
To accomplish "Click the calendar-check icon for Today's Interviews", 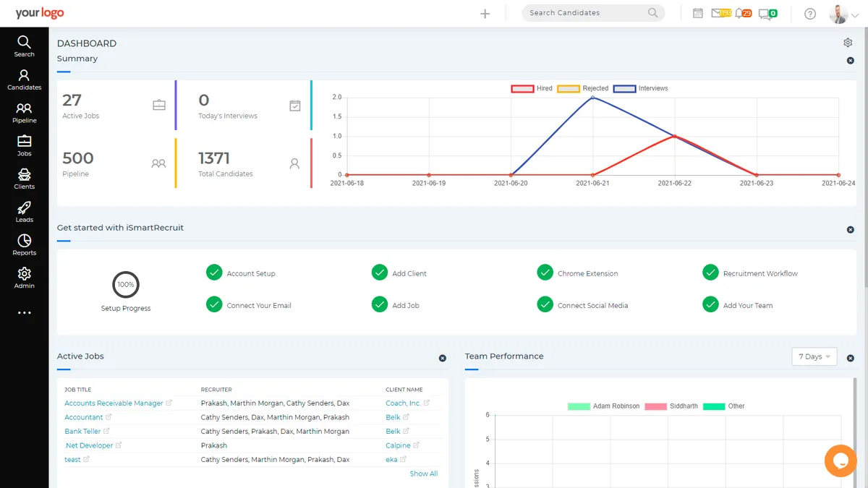I will point(295,106).
